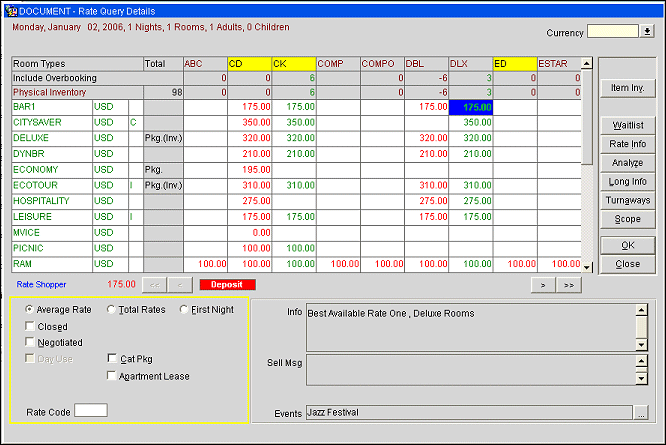Viewport: 666px width, 445px height.
Task: Click the Waitlist button
Action: [627, 126]
